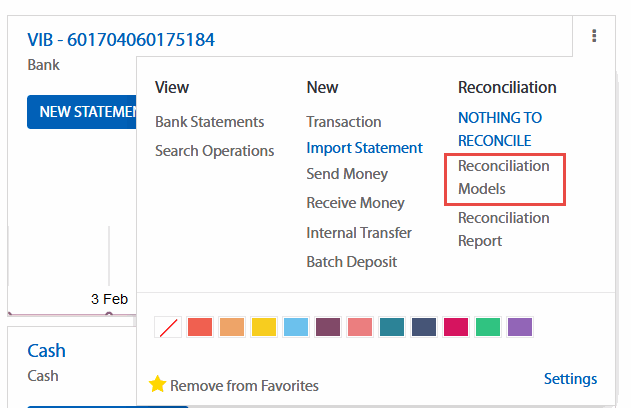Choose the light blue color swatch
Viewport: 631px width, 408px height.
[x=296, y=327]
